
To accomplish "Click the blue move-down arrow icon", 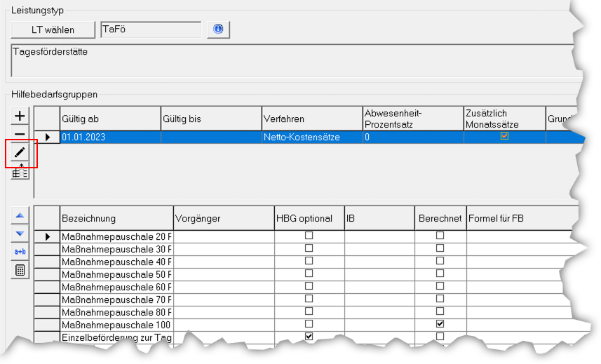I will pyautogui.click(x=20, y=233).
